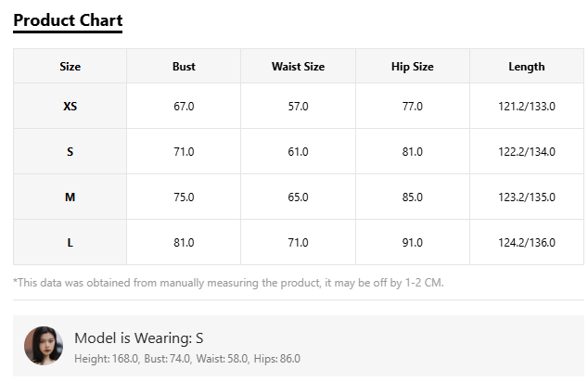Click the XS length value 121.2/133.0
The width and height of the screenshot is (588, 382).
527,106
